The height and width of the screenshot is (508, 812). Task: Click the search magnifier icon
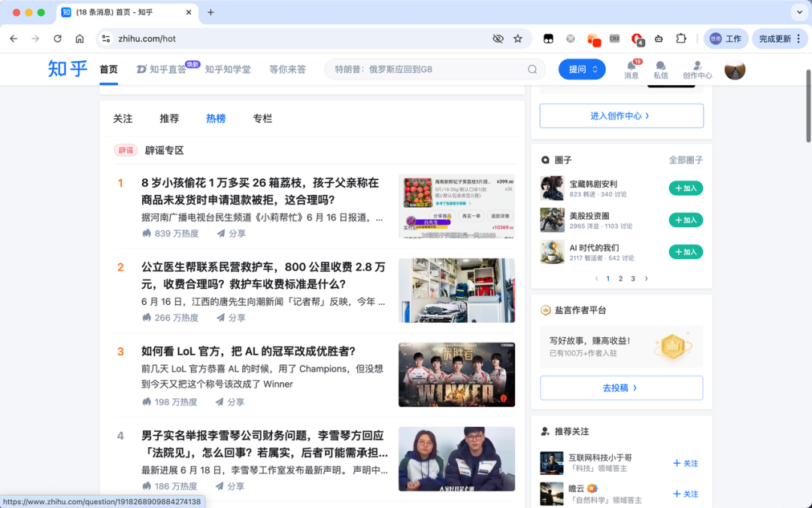[x=532, y=69]
